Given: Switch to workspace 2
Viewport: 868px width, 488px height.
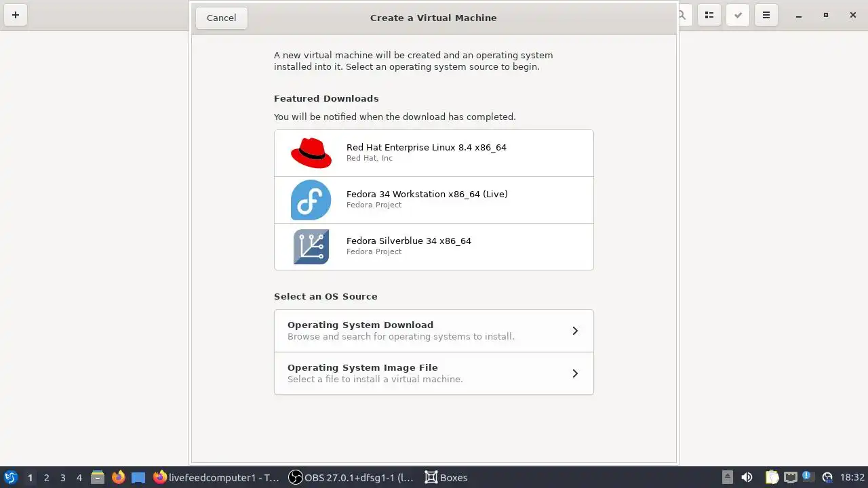Looking at the screenshot, I should (46, 477).
